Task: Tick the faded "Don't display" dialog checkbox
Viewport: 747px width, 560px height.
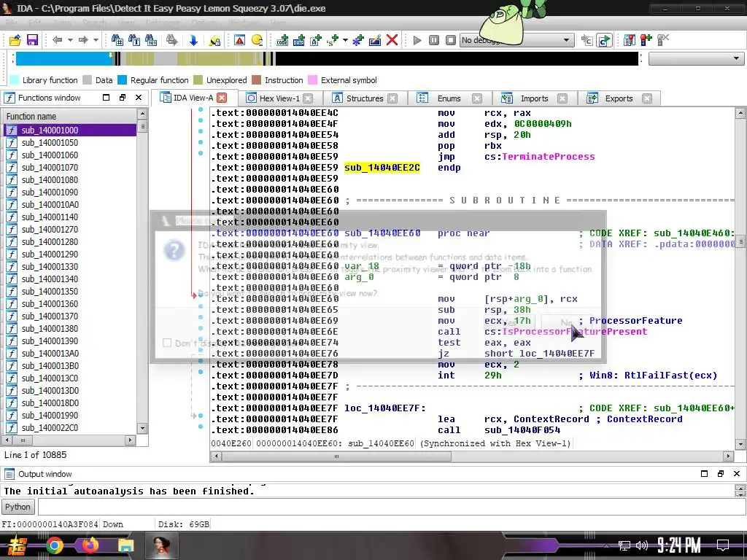Action: pyautogui.click(x=167, y=343)
